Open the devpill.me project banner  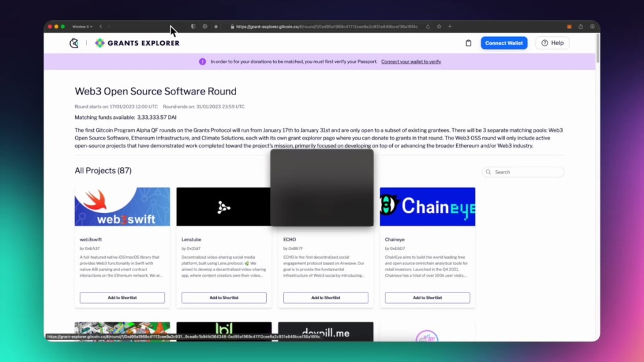326,332
